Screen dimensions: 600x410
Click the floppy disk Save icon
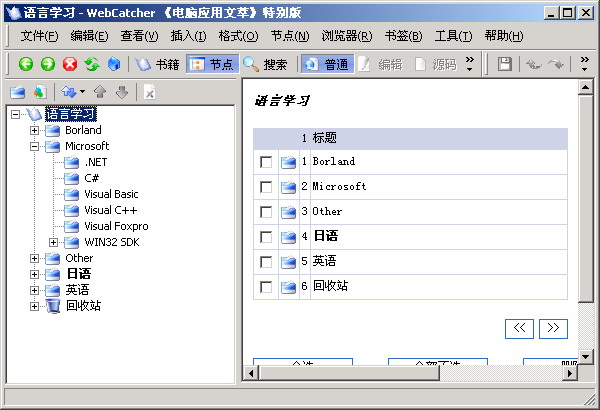click(x=505, y=64)
